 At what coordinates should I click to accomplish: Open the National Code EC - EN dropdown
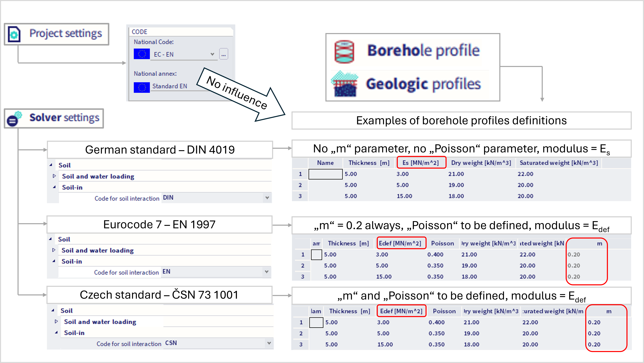click(212, 54)
